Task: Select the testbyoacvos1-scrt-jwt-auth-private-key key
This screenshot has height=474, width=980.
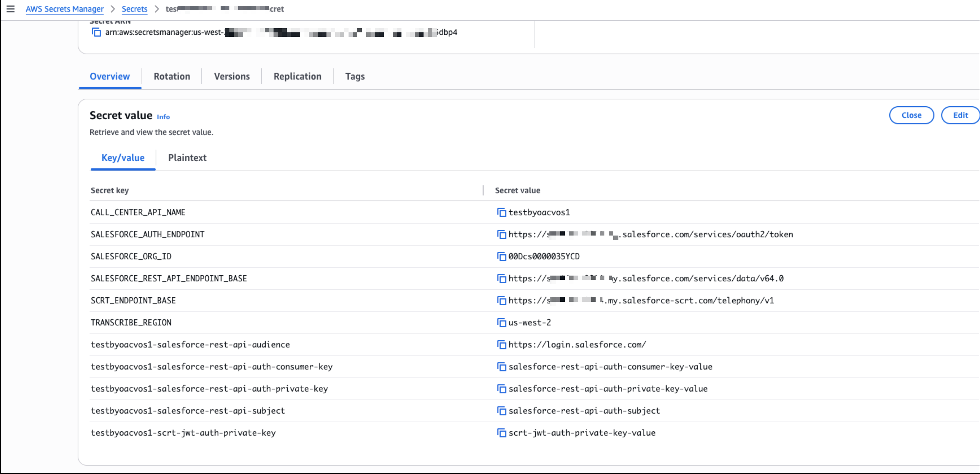Action: click(x=183, y=433)
